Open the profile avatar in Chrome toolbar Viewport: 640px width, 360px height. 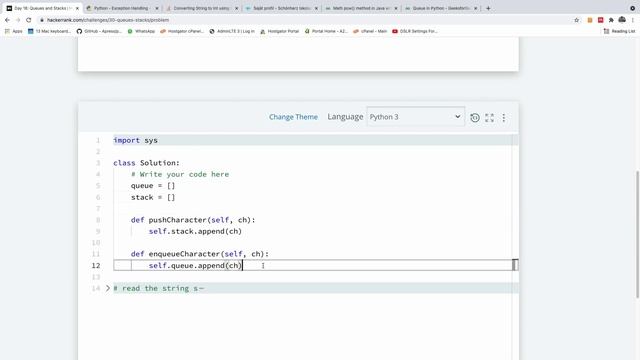click(x=622, y=20)
